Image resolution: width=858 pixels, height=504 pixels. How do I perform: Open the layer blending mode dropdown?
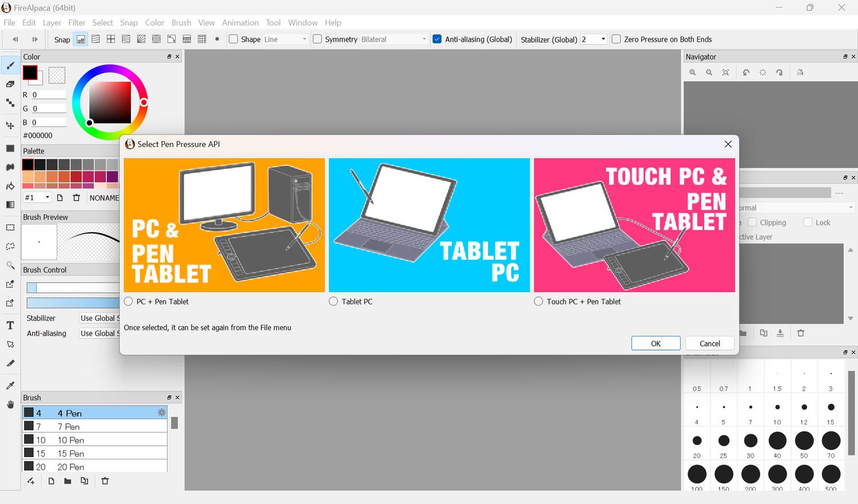pos(797,208)
